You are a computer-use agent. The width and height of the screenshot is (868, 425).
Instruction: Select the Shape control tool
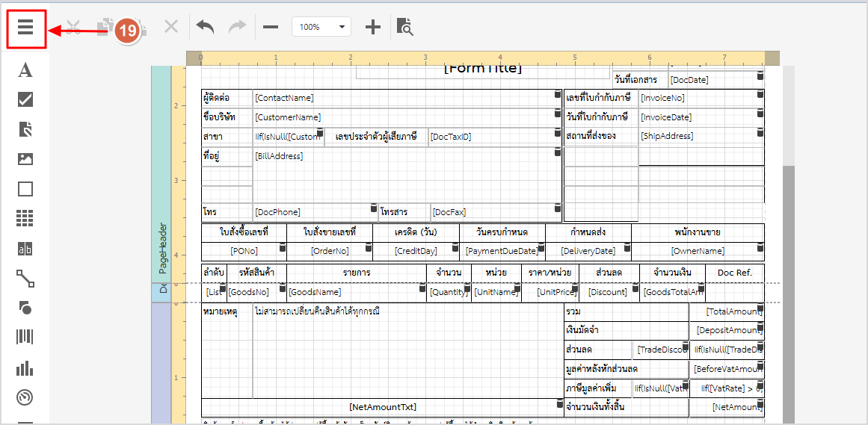pos(25,308)
